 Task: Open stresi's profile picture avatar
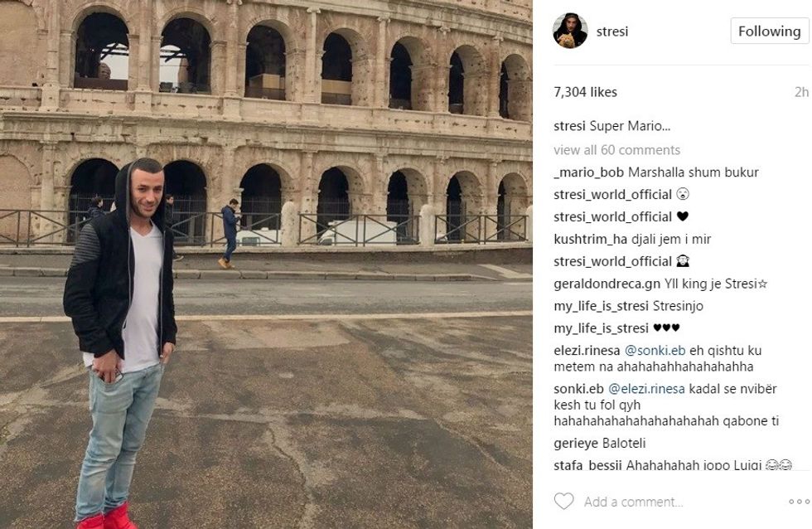pos(570,31)
